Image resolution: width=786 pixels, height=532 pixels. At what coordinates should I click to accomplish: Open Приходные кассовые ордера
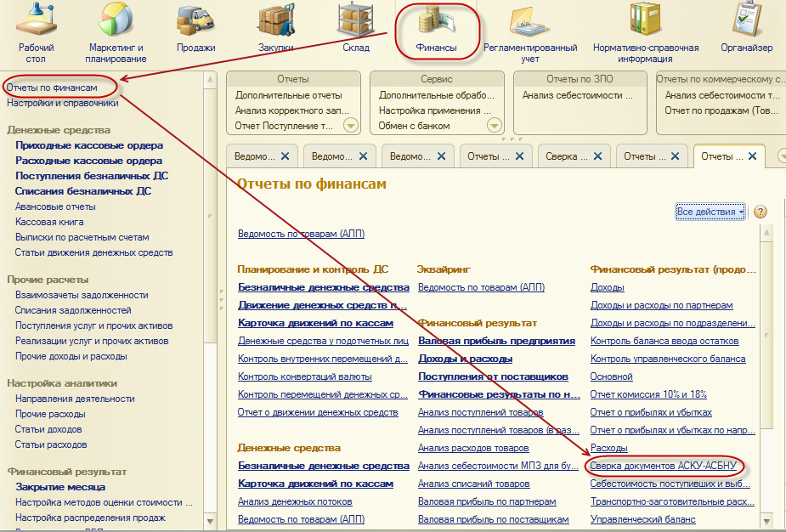(x=89, y=145)
